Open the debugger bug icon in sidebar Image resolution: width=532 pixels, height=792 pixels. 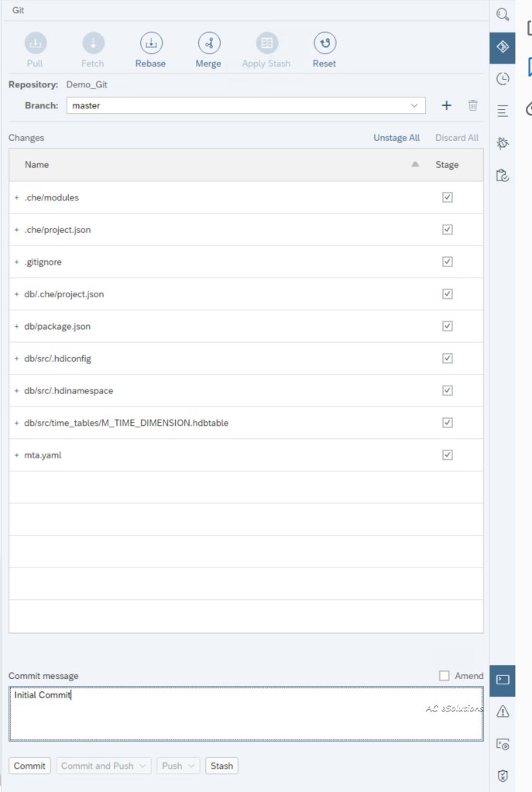503,143
